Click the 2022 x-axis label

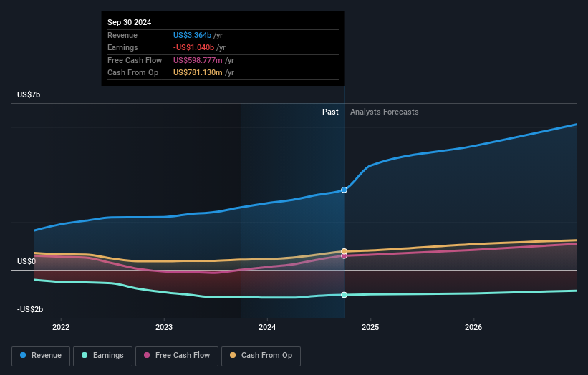[61, 327]
